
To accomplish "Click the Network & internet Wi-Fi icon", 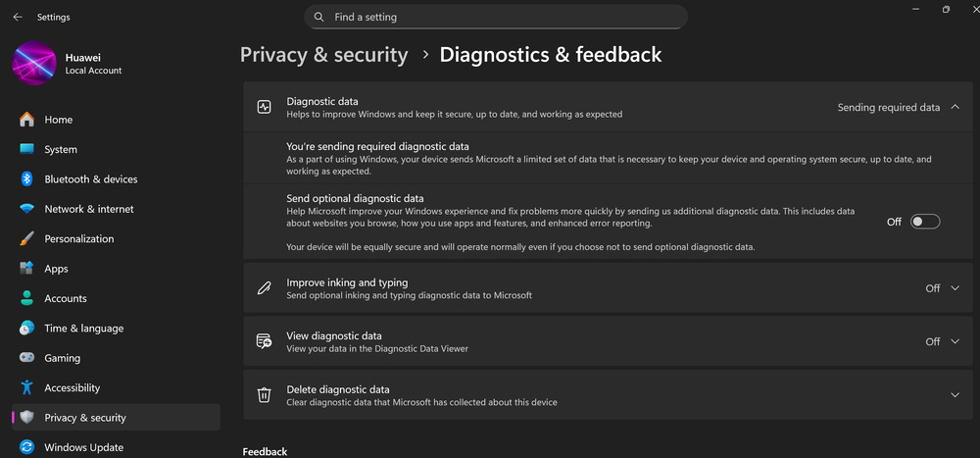I will (x=26, y=209).
